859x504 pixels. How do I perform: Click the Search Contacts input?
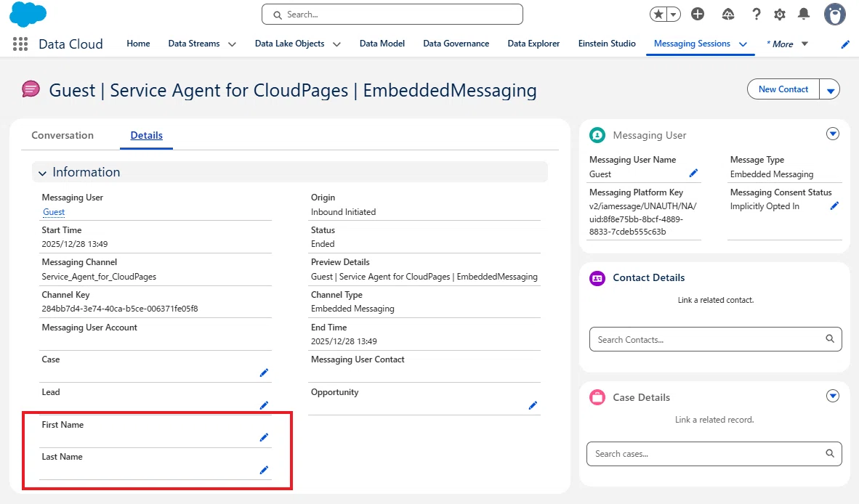coord(715,339)
